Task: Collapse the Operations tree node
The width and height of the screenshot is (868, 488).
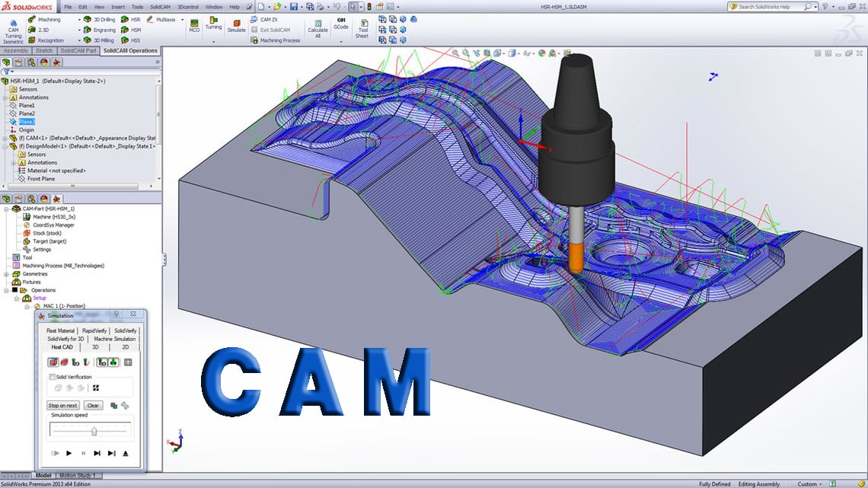Action: (7, 291)
